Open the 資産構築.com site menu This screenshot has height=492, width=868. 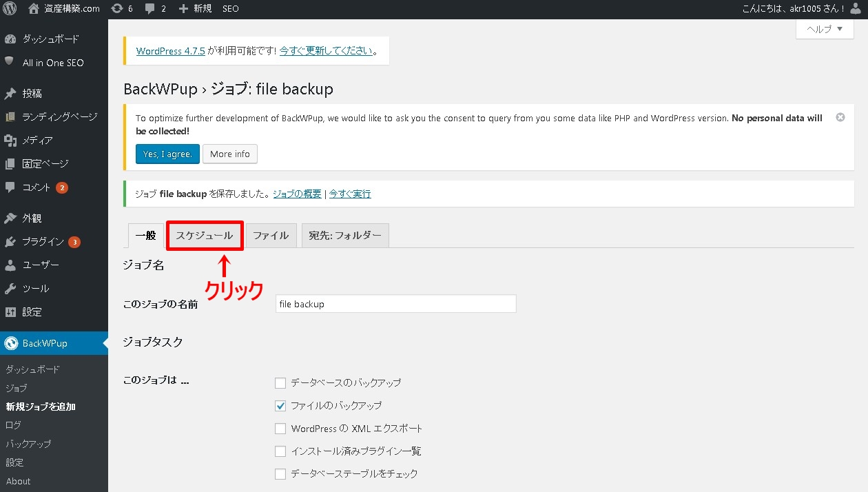pos(64,9)
